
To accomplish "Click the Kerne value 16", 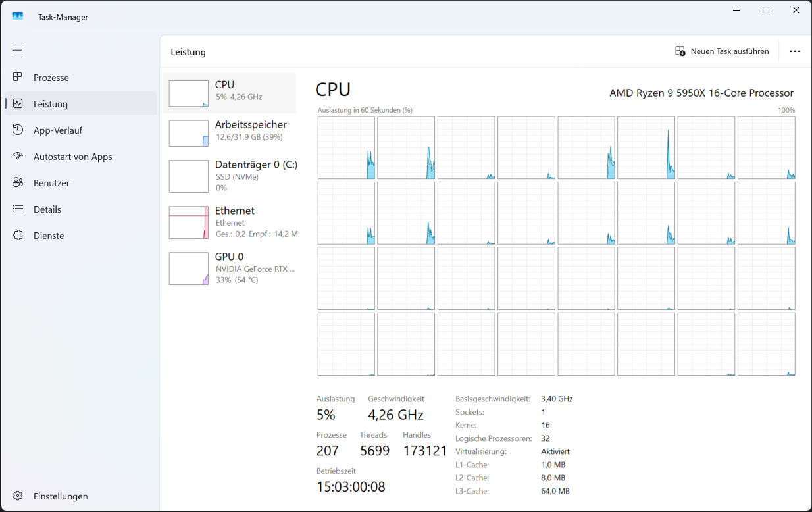I will coord(546,425).
